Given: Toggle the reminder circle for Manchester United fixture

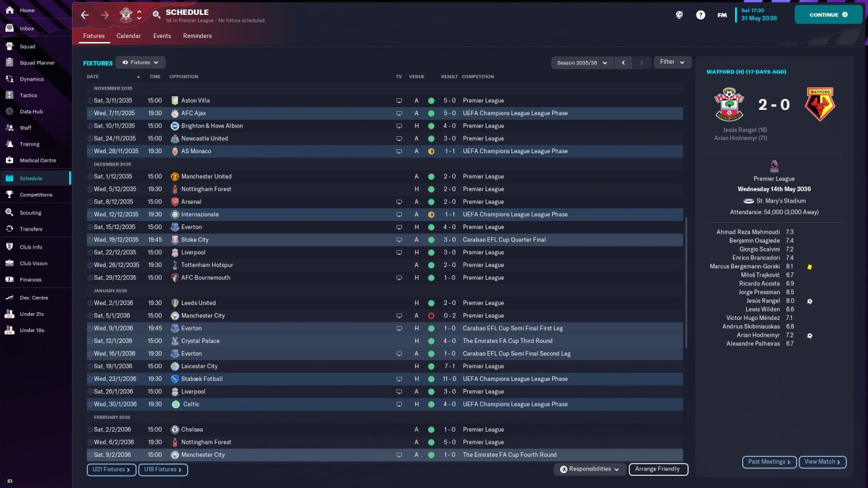Looking at the screenshot, I should click(90, 177).
